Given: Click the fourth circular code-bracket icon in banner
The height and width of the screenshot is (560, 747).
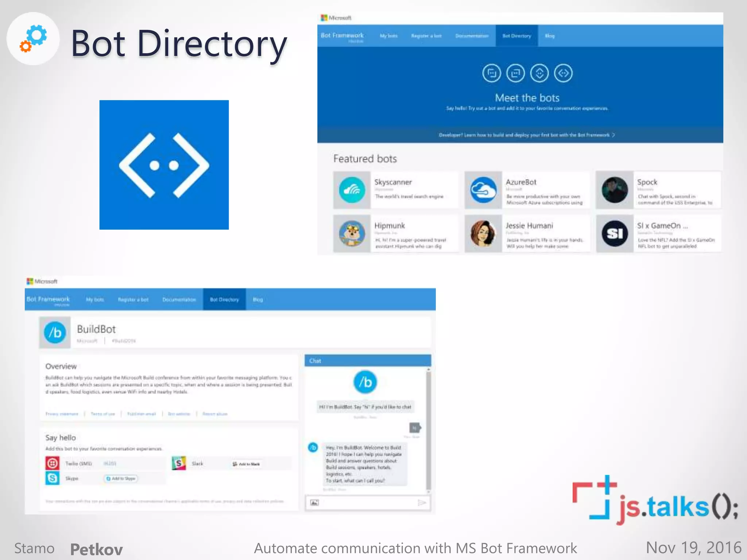Looking at the screenshot, I should tap(563, 73).
